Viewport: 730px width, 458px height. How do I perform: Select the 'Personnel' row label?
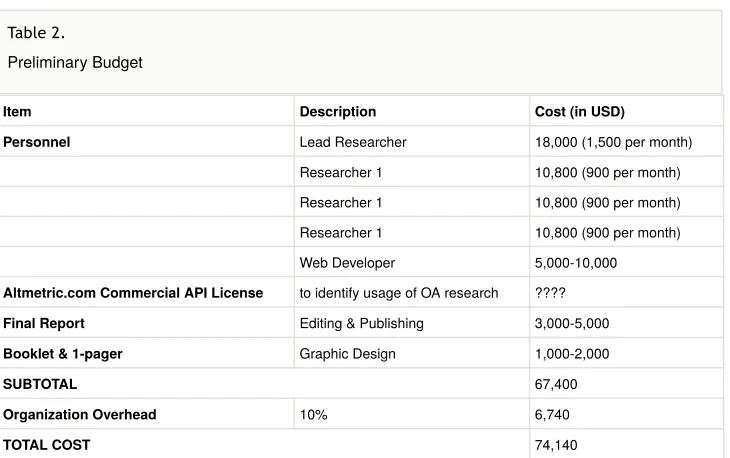click(x=36, y=142)
